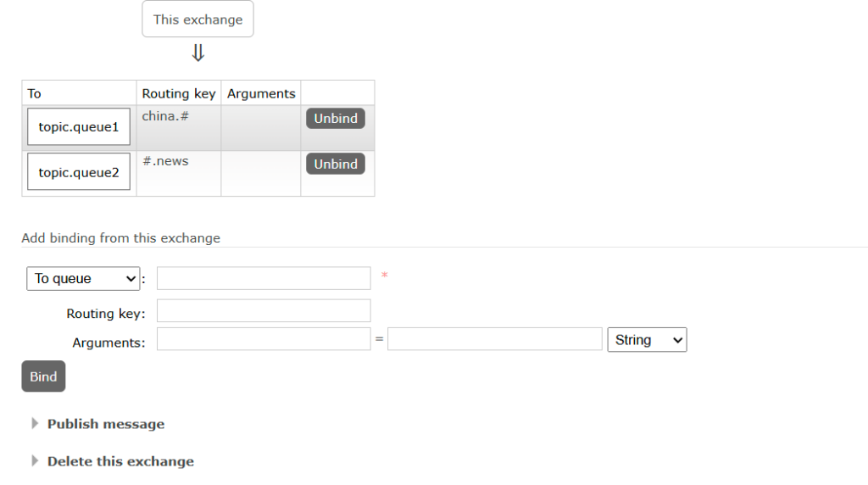Screen dimensions: 868x485
Task: Click the This exchange box
Action: (x=198, y=20)
